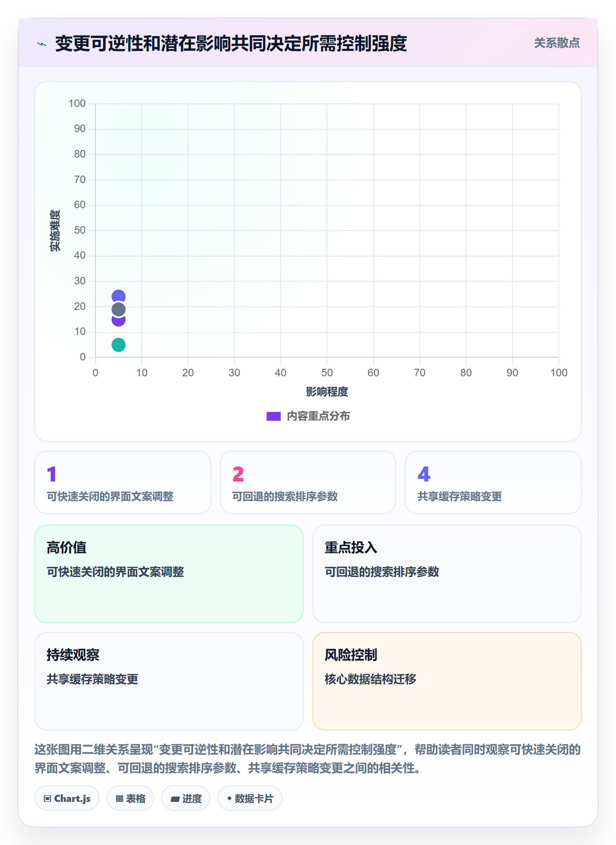
Task: Click the 表格 tag
Action: (x=130, y=798)
